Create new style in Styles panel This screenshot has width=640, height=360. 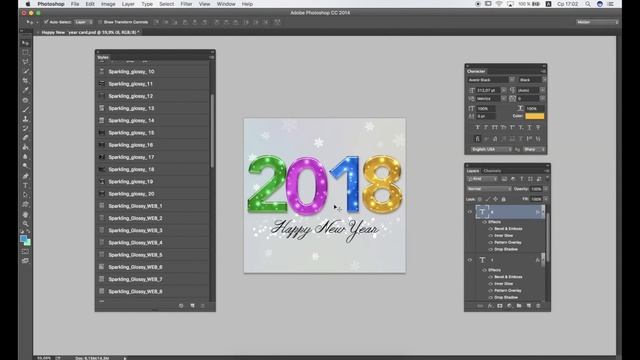tap(192, 306)
